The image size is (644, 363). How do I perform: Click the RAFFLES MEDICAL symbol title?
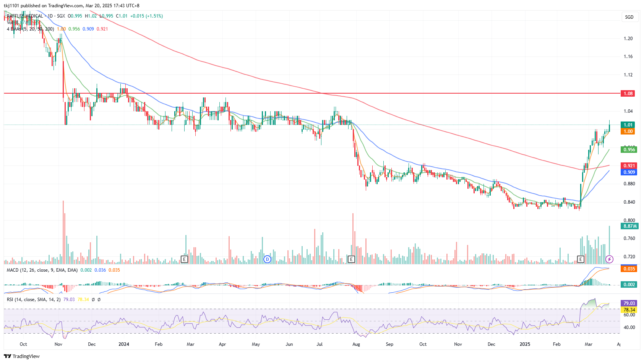point(25,16)
